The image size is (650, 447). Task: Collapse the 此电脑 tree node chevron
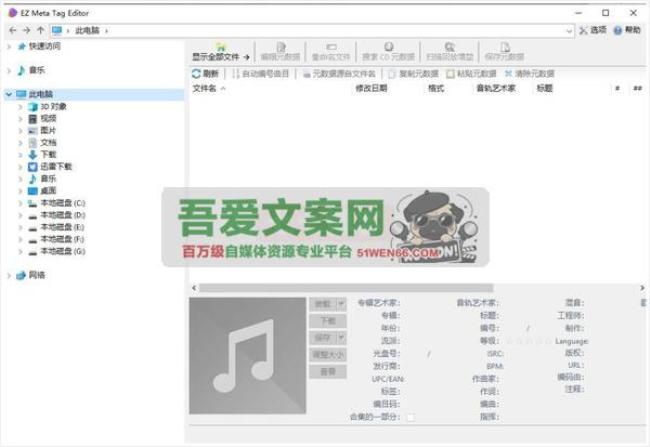pyautogui.click(x=9, y=95)
